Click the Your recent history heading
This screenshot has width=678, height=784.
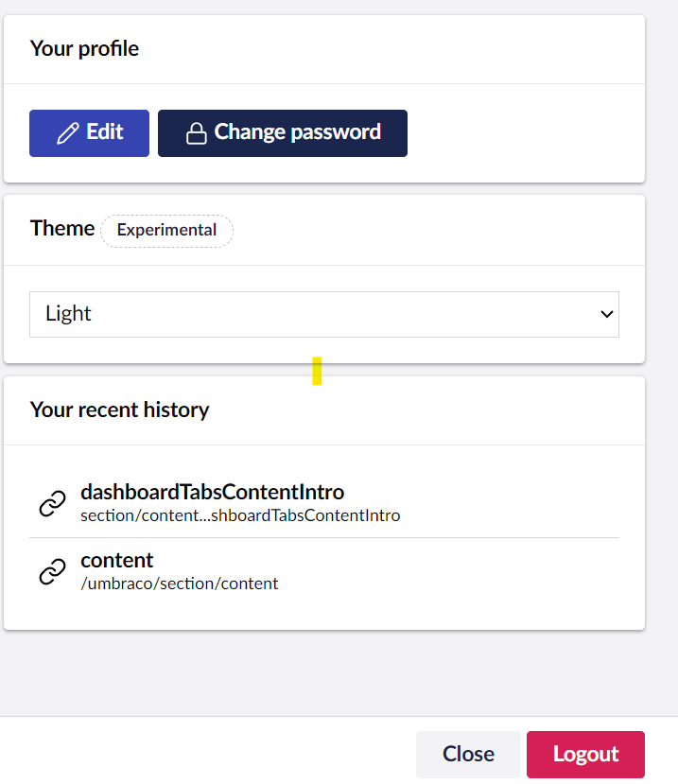[x=119, y=409]
